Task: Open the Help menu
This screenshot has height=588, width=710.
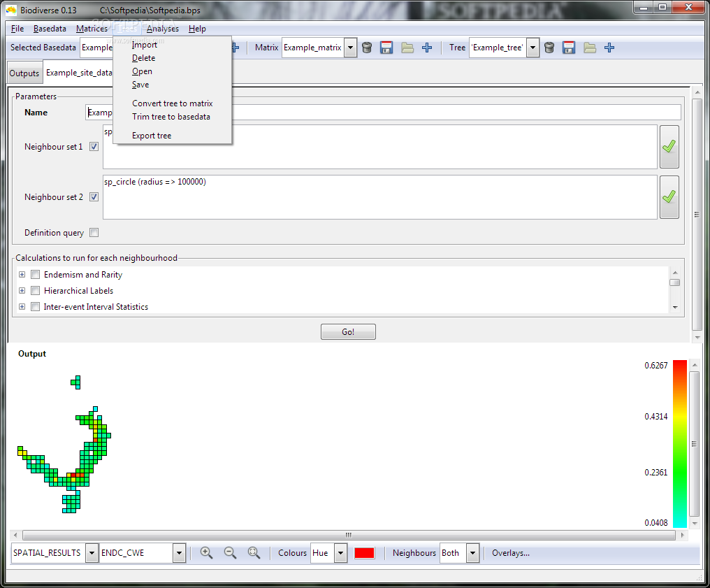Action: point(197,29)
